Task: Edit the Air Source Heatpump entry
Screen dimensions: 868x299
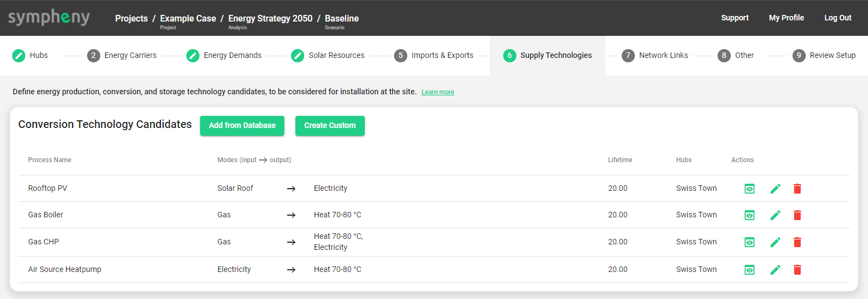Action: (x=775, y=270)
